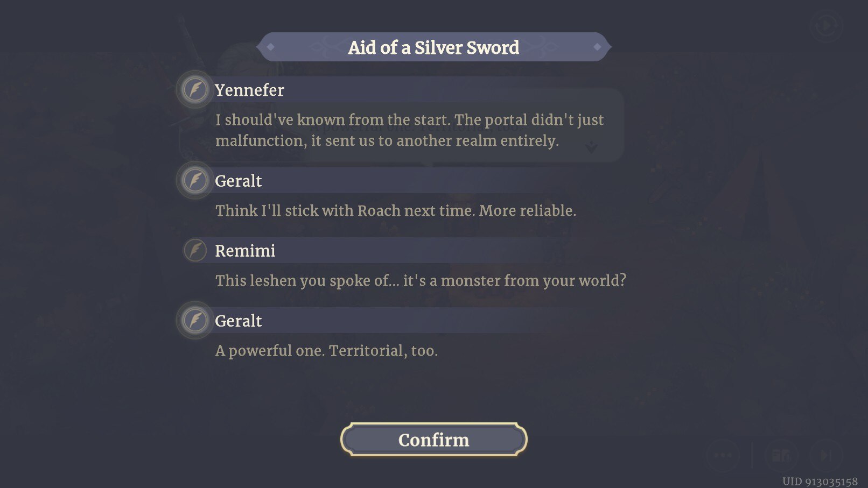Open the dialogue log book icon
The width and height of the screenshot is (868, 488).
click(781, 455)
